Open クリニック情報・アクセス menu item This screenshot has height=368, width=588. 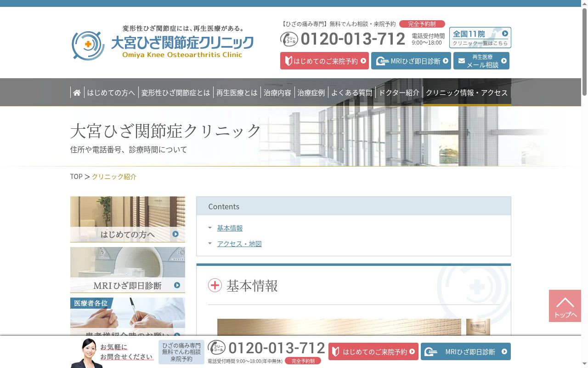(467, 92)
